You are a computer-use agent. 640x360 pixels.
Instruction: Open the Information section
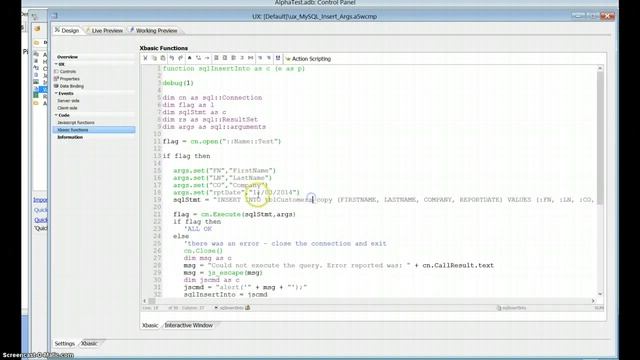click(70, 137)
